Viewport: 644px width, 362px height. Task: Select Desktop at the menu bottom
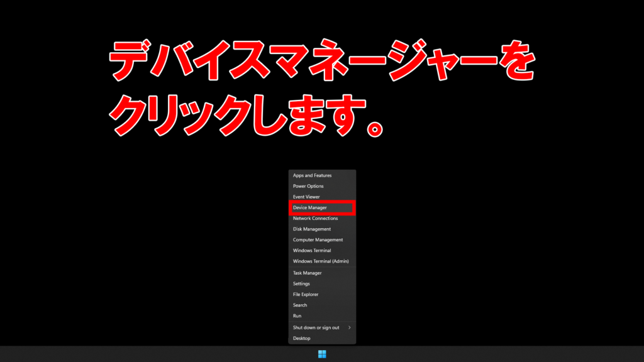301,338
